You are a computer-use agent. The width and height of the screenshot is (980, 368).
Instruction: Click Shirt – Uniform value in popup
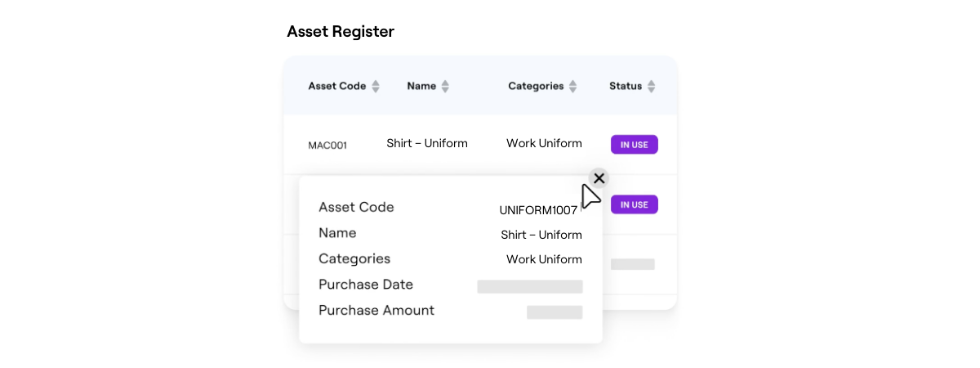541,236
